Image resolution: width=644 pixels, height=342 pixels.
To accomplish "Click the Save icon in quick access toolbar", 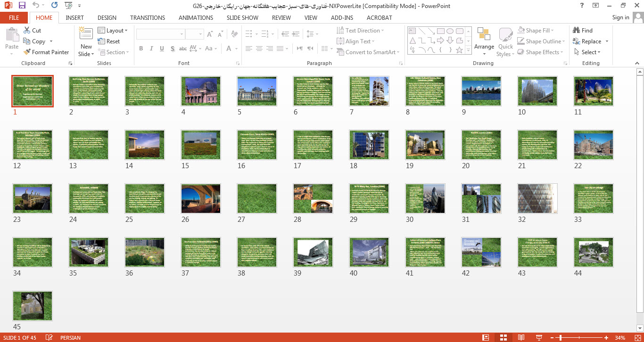I will [x=22, y=6].
